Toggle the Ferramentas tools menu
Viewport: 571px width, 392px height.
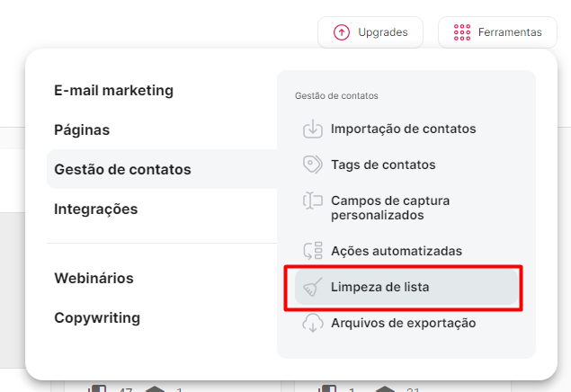497,32
